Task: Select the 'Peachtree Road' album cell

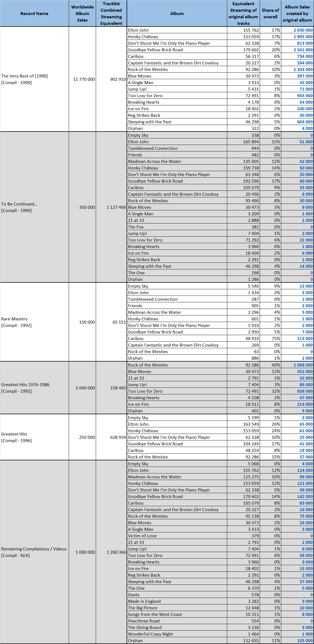Action: (177, 621)
